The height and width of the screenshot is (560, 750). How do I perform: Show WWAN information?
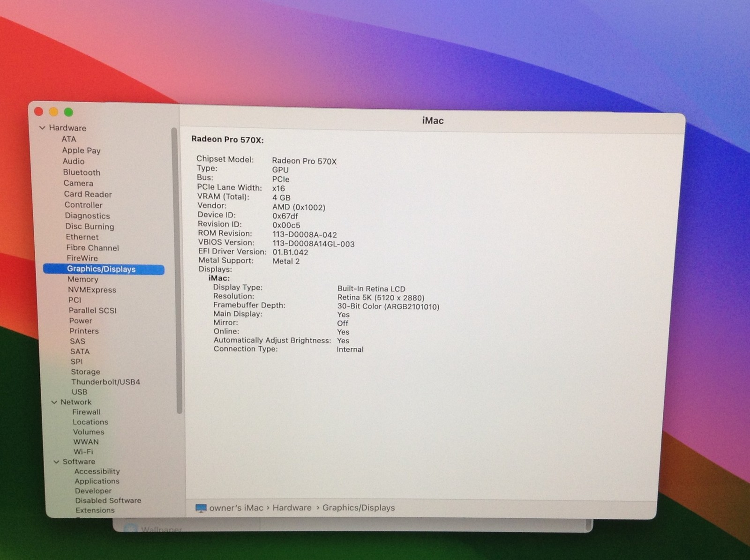86,442
